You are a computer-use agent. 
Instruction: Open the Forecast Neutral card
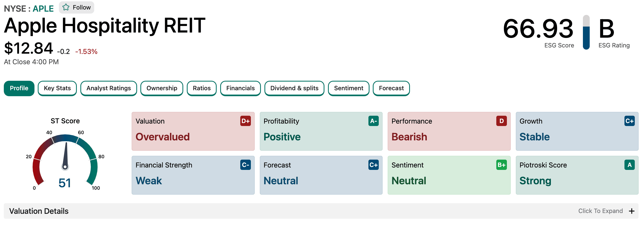click(321, 175)
